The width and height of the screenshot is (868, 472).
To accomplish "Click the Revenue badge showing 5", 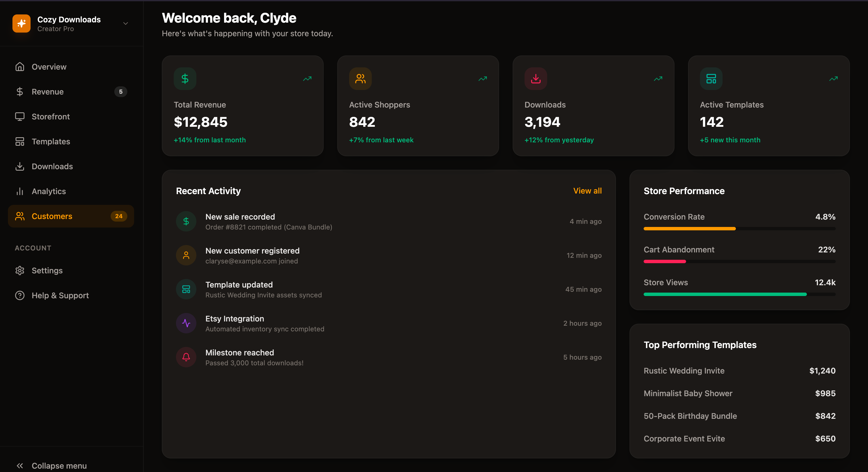I will point(121,92).
